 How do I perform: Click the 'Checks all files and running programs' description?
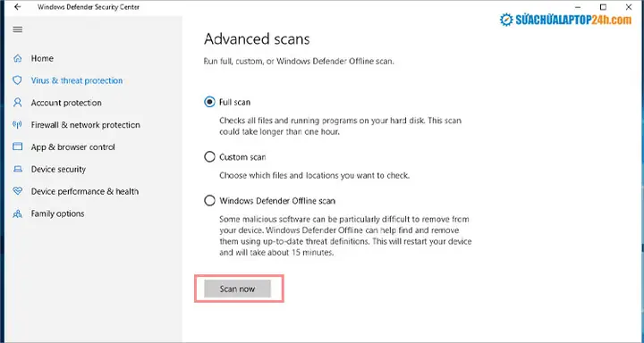point(341,126)
